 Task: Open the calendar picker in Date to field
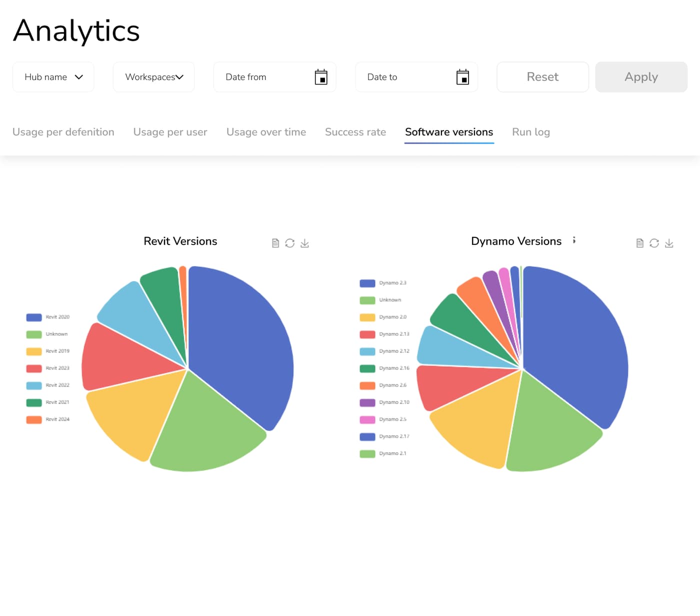(463, 77)
